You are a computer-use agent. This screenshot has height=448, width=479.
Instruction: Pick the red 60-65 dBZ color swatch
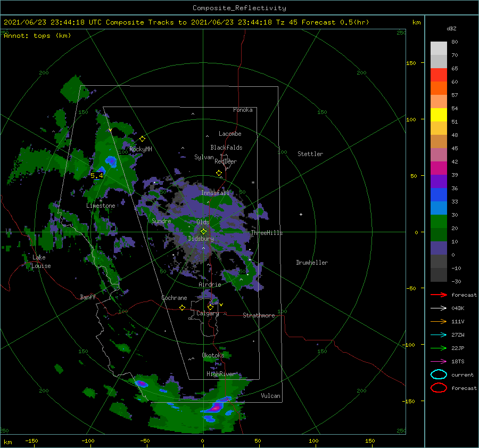click(439, 75)
